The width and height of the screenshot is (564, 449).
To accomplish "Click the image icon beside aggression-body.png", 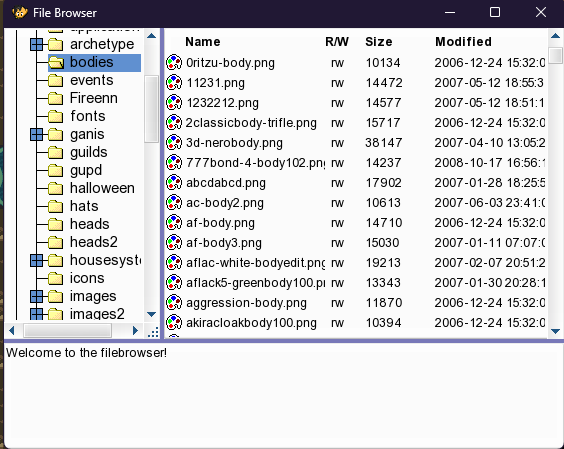I will 174,303.
